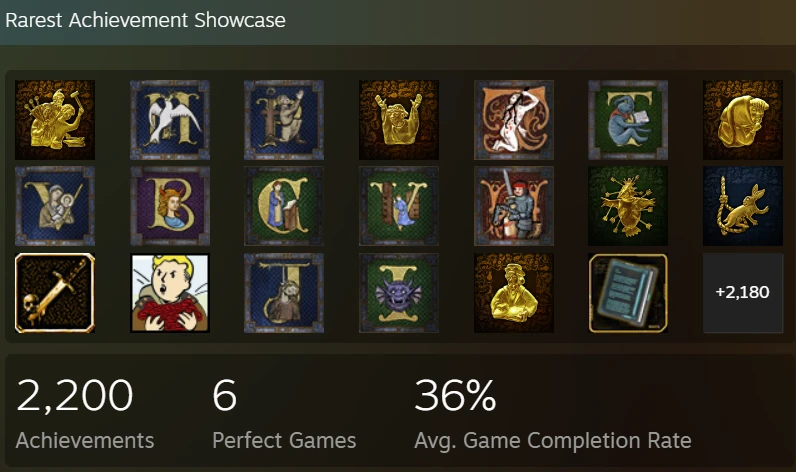Click the 36% Avg. Game Completion Rate
The image size is (796, 472).
[x=553, y=414]
